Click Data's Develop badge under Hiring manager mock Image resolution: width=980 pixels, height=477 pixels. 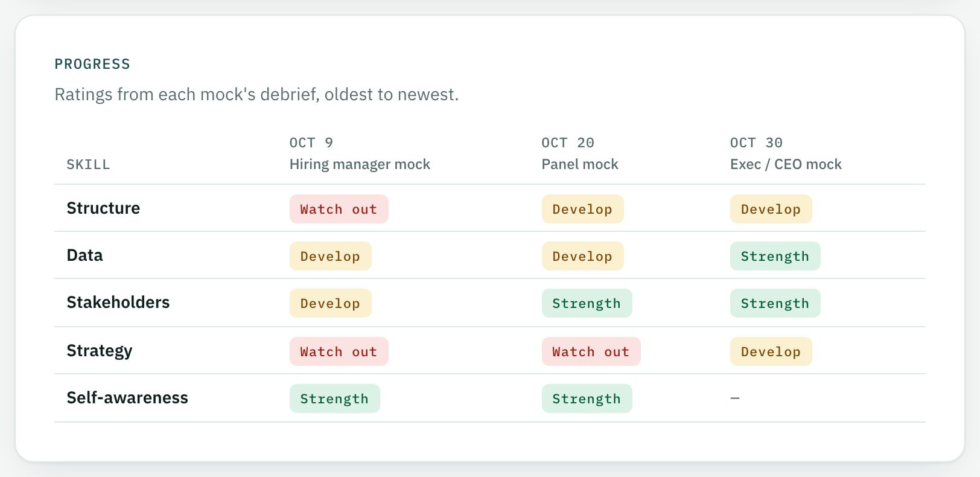click(x=331, y=256)
